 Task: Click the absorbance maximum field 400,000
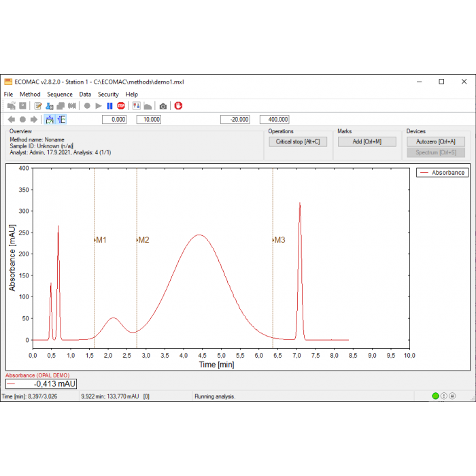tap(274, 120)
